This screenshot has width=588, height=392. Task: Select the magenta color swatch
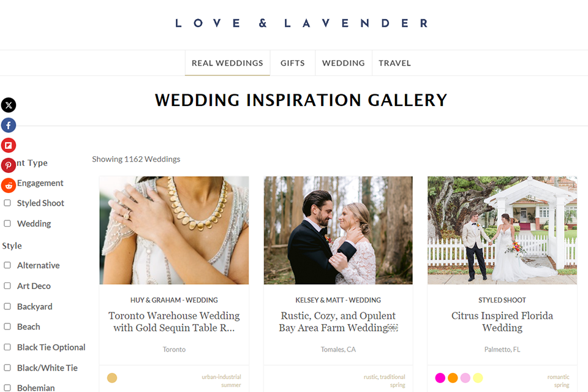click(440, 378)
